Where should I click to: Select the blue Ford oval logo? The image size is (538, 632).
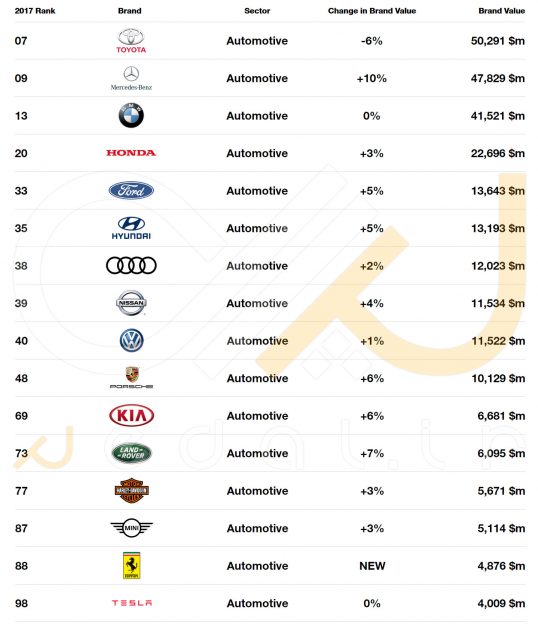tap(131, 190)
